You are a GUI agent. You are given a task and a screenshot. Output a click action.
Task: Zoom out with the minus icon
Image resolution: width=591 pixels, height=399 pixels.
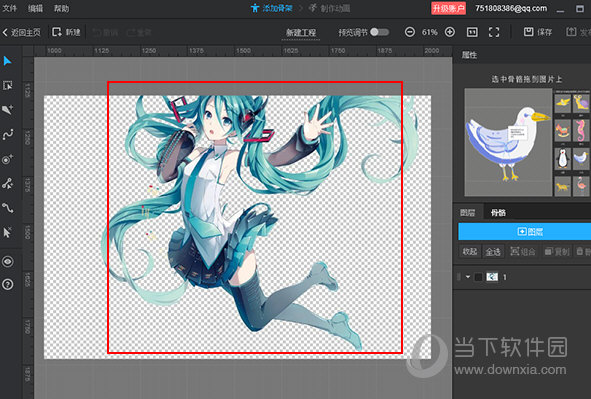point(410,32)
